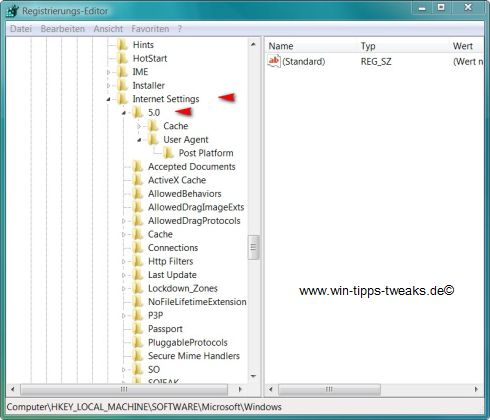Click the Secure Mime Handlers folder icon

coord(137,356)
